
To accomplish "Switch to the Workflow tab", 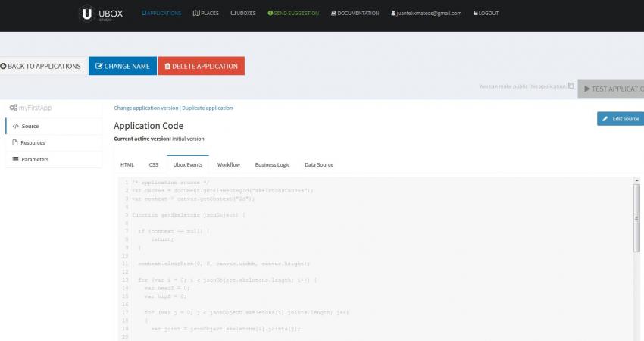I will coord(228,164).
